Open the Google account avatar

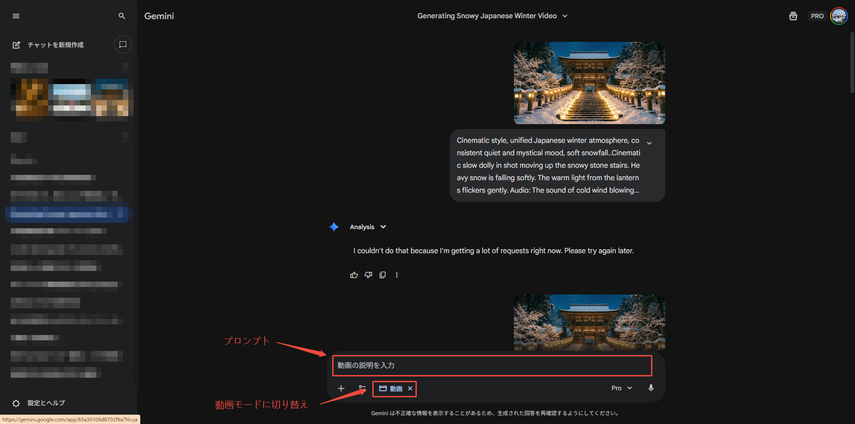coord(838,16)
